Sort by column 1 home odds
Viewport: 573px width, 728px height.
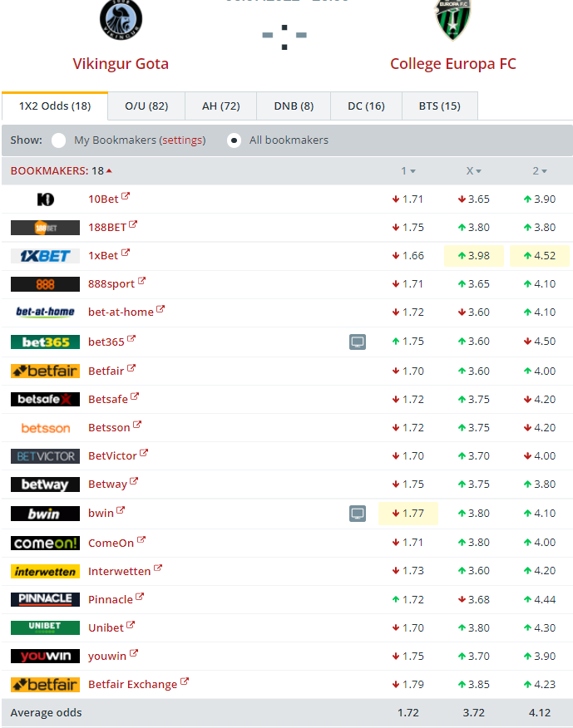coord(408,171)
